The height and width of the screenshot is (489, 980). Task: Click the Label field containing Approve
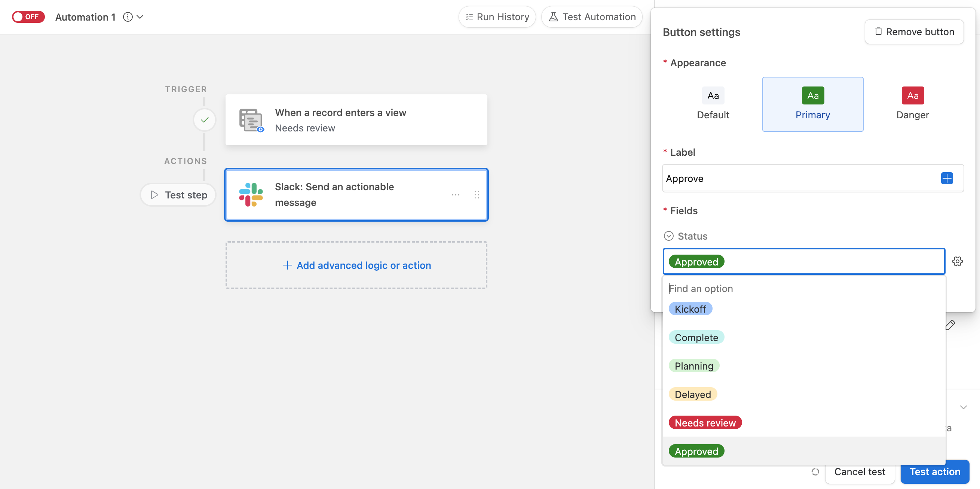[812, 178]
